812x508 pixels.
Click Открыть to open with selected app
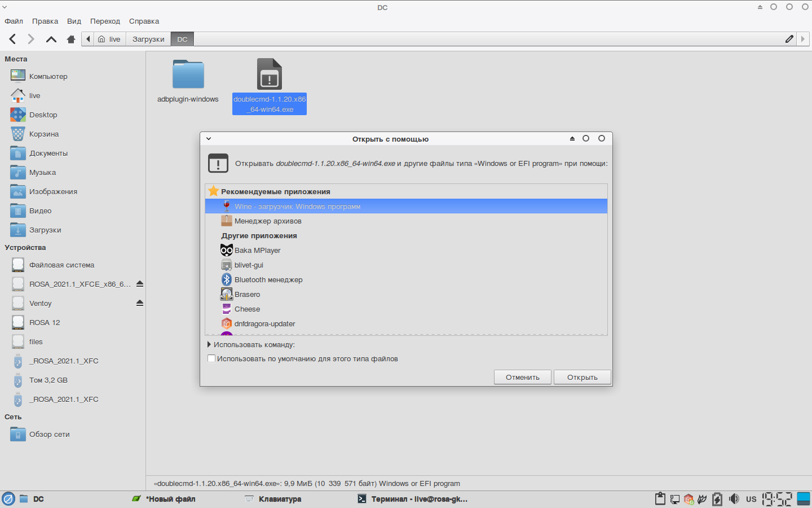click(x=582, y=377)
